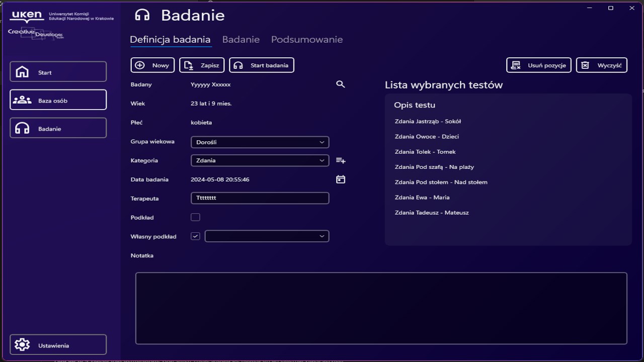
Task: Open the calendar icon for Data badania
Action: click(341, 179)
